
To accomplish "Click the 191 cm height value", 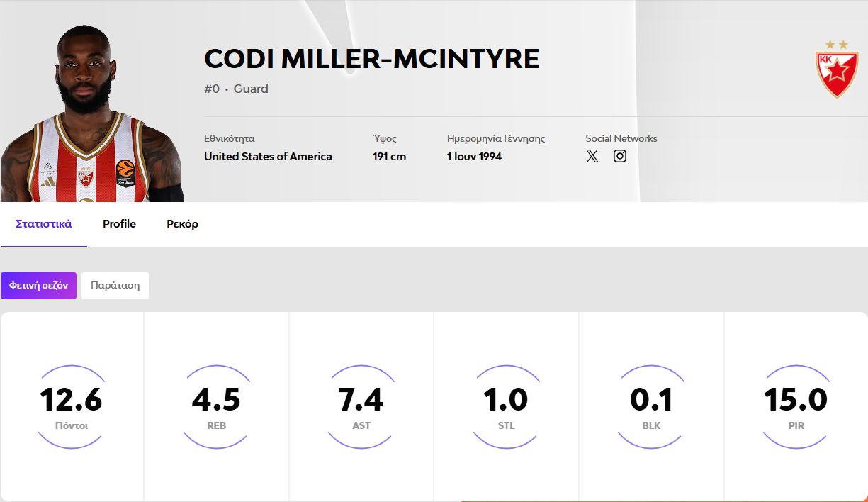I will tap(389, 157).
